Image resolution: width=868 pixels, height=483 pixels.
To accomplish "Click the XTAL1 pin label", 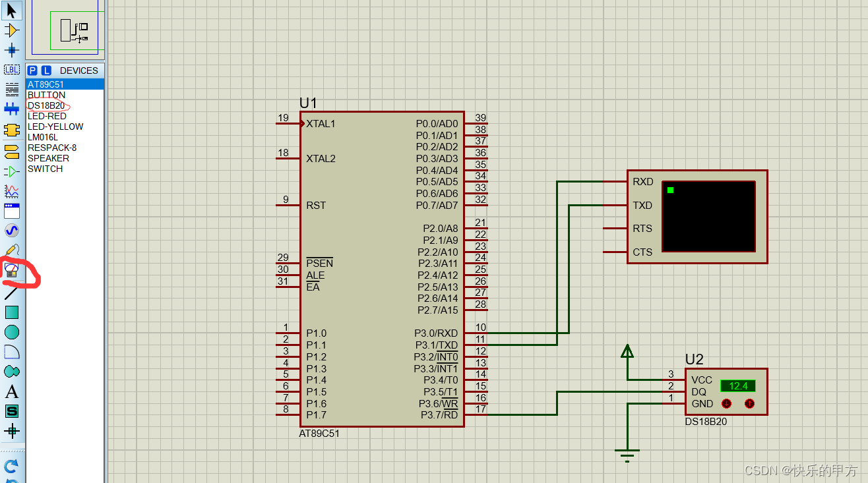I will (x=321, y=124).
